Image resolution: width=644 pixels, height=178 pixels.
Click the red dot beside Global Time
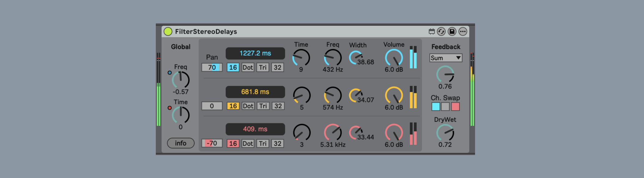(x=170, y=108)
